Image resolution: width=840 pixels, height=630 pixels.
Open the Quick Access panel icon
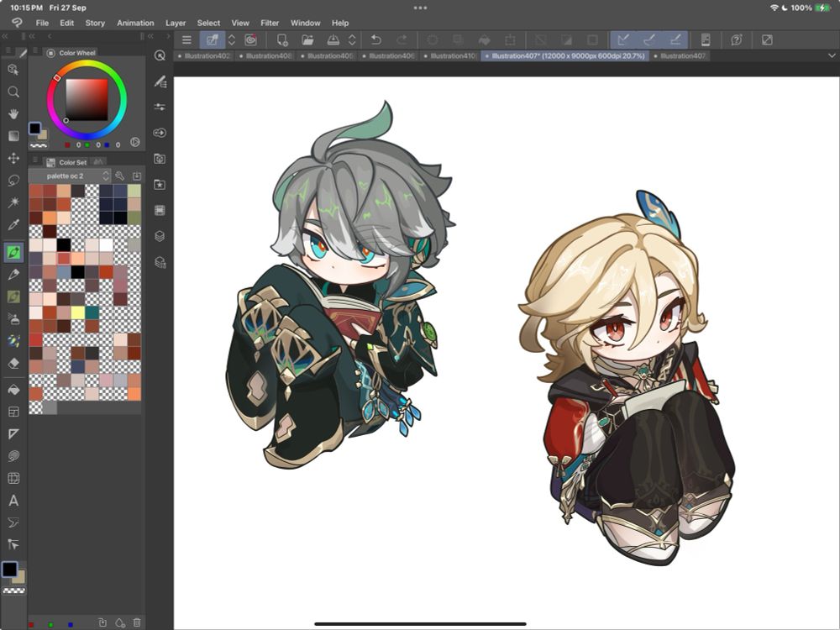(x=160, y=55)
